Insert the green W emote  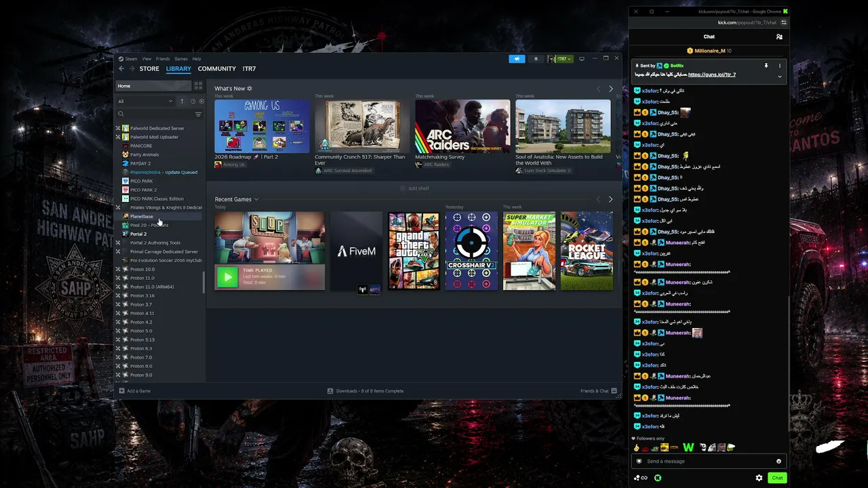click(688, 447)
